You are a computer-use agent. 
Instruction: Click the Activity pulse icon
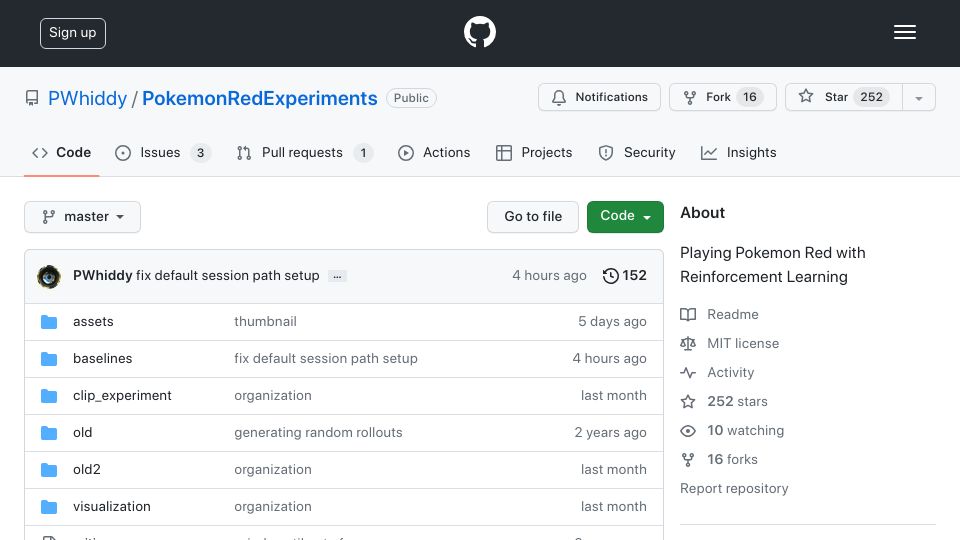pyautogui.click(x=688, y=372)
